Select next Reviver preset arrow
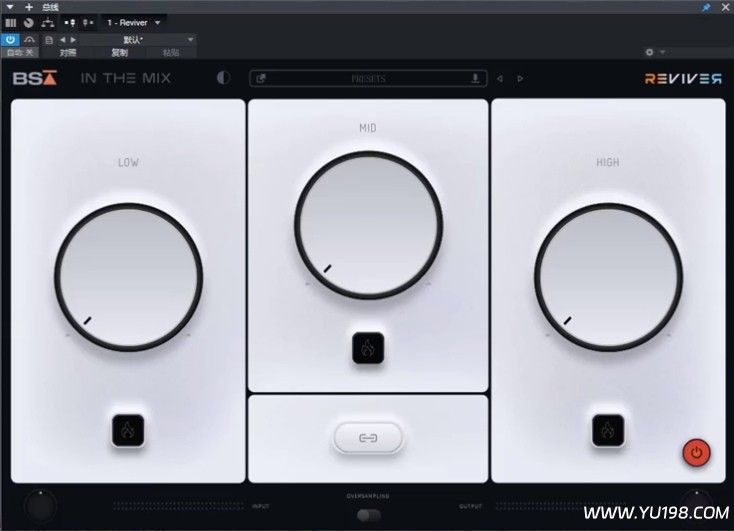Image resolution: width=734 pixels, height=531 pixels. point(520,79)
